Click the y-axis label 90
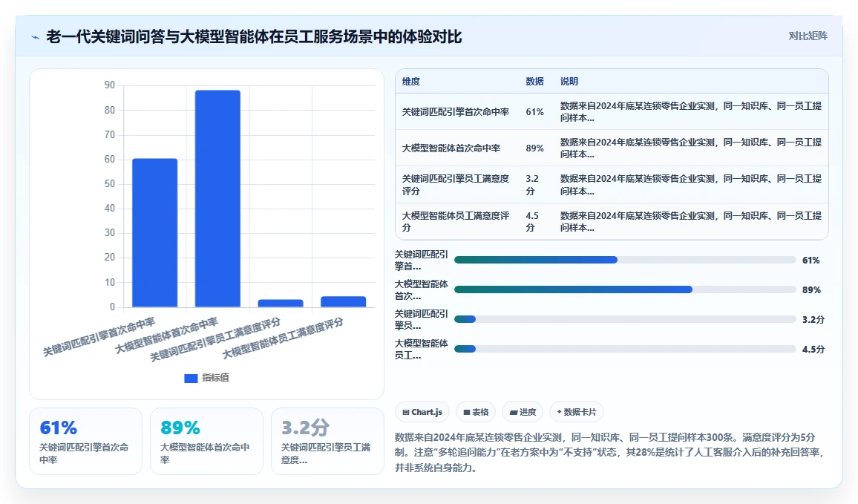 coord(109,85)
